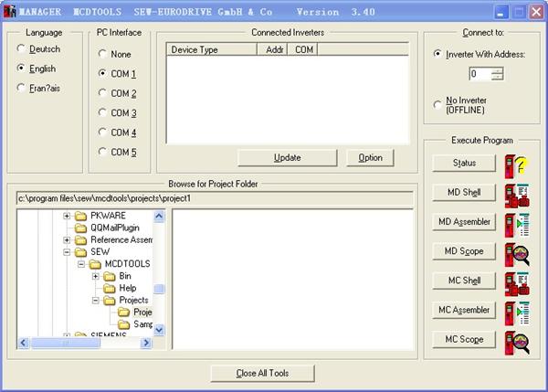Click the MCDTOOLS folder icon

point(95,264)
